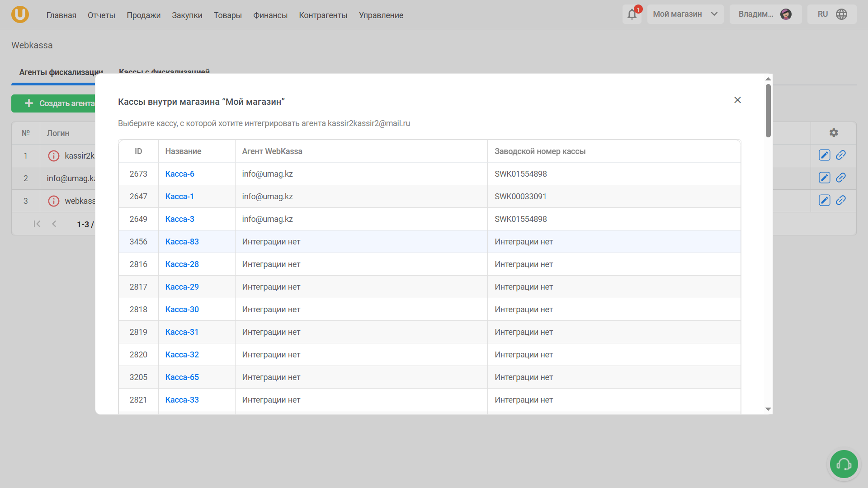Click edit pencil icon in third row

[824, 201]
